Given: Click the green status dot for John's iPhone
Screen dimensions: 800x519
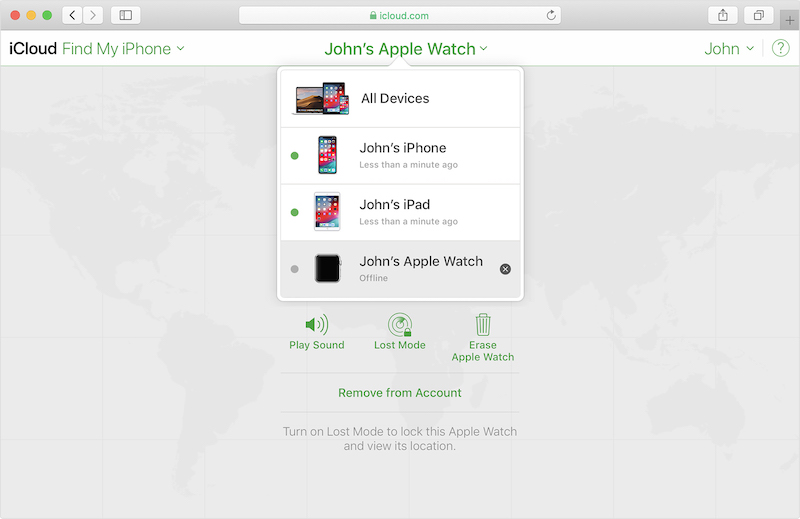Looking at the screenshot, I should coord(294,156).
